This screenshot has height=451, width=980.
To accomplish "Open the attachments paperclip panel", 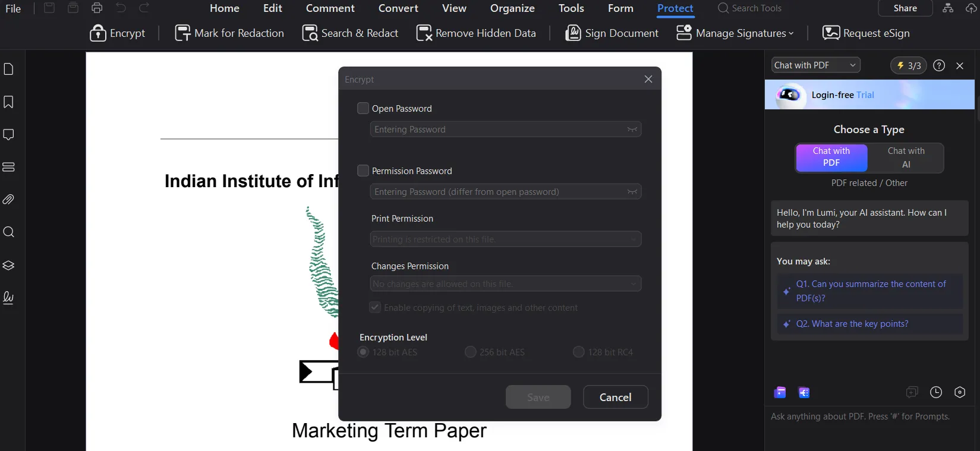I will point(9,200).
